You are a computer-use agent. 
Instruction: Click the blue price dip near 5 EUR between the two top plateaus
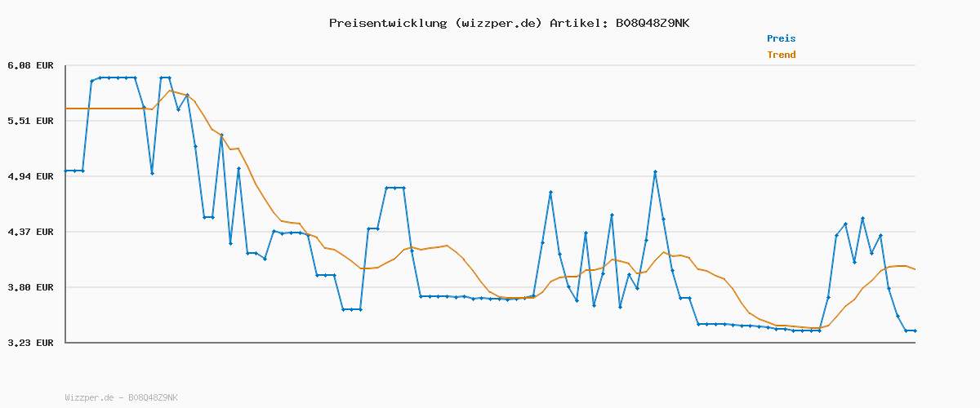pos(152,173)
